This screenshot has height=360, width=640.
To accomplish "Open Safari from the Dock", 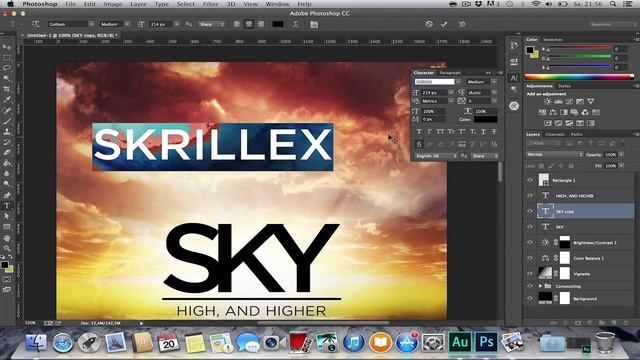I will 62,343.
